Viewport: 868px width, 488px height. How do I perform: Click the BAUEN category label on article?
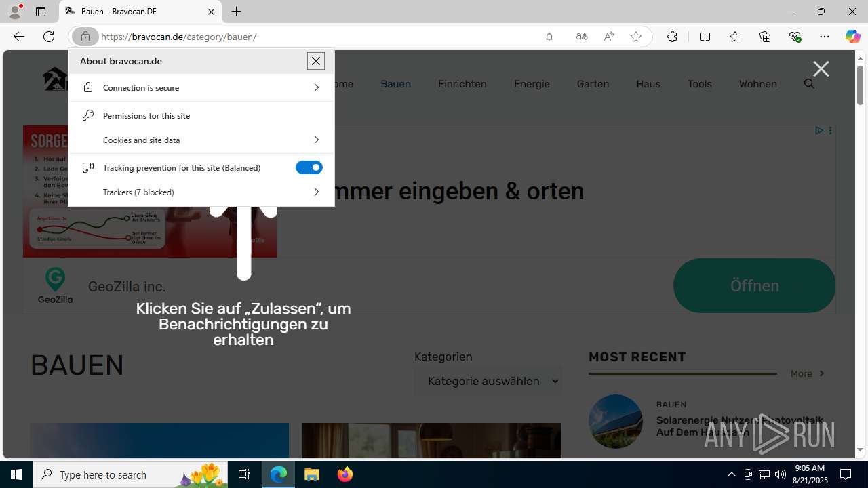coord(671,405)
